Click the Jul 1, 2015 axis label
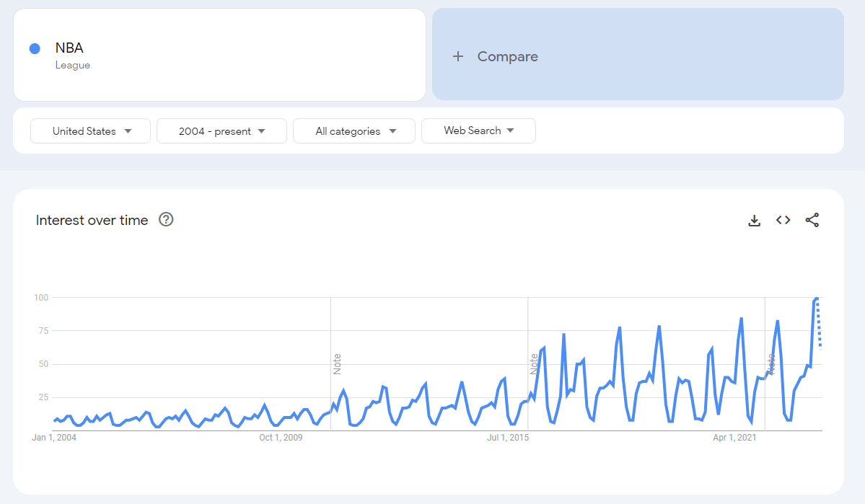865x504 pixels. click(x=508, y=437)
